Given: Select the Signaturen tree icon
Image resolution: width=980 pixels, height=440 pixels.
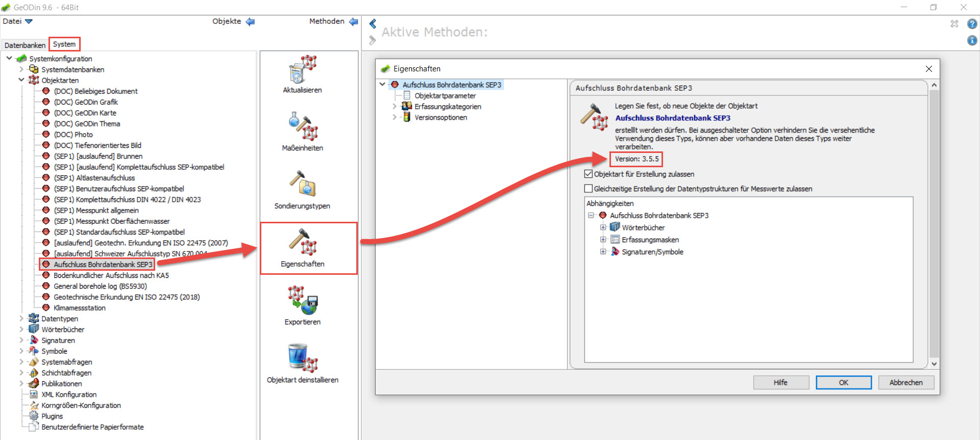Looking at the screenshot, I should (34, 340).
